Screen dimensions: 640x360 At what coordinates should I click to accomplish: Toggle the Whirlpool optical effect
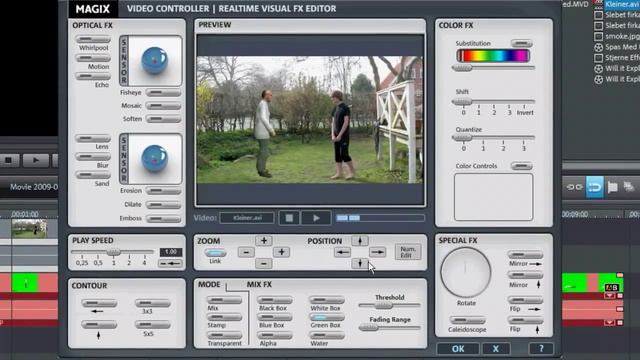(93, 39)
